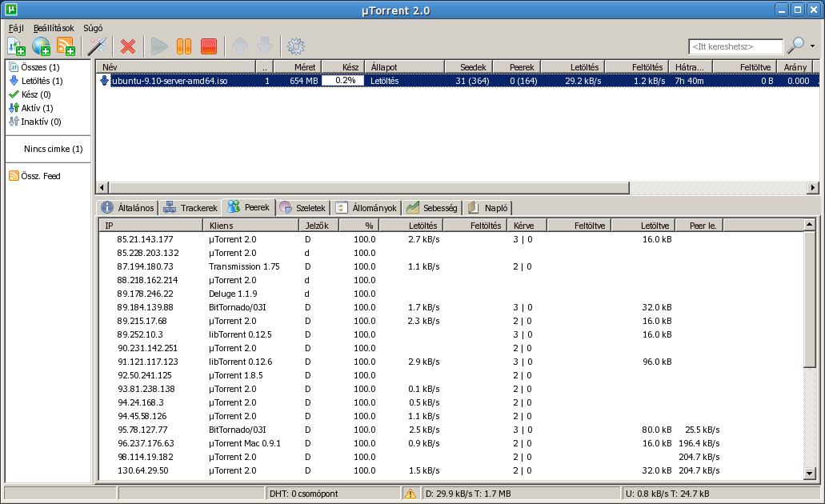
Task: Remove the torrent with the red X icon
Action: tap(127, 46)
